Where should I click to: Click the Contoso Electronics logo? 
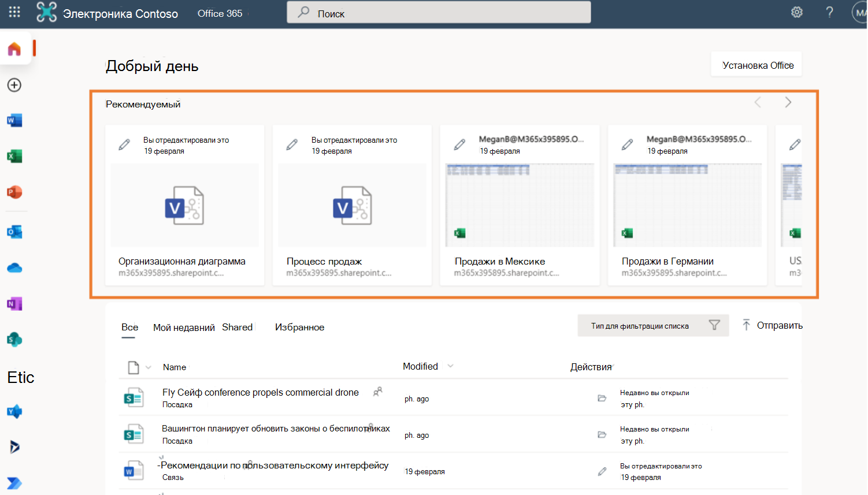coord(46,12)
